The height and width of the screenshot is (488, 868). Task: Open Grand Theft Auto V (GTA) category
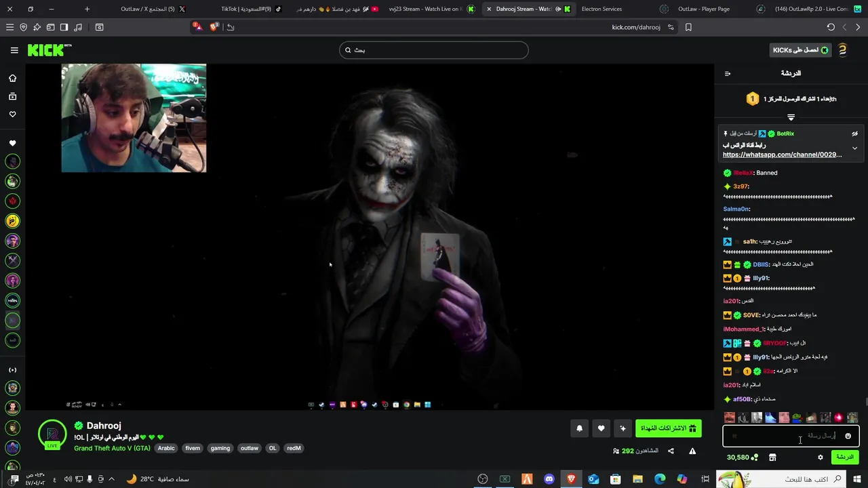click(x=112, y=448)
